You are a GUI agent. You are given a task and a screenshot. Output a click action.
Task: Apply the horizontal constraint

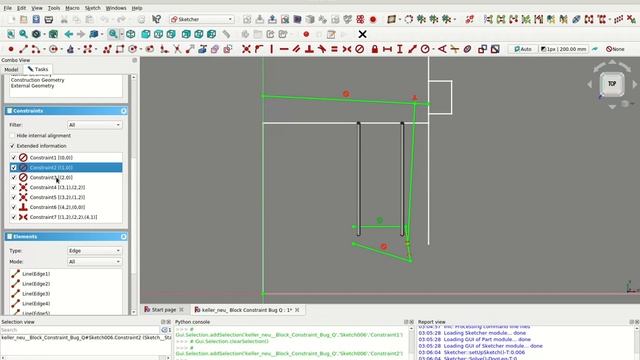[x=284, y=49]
